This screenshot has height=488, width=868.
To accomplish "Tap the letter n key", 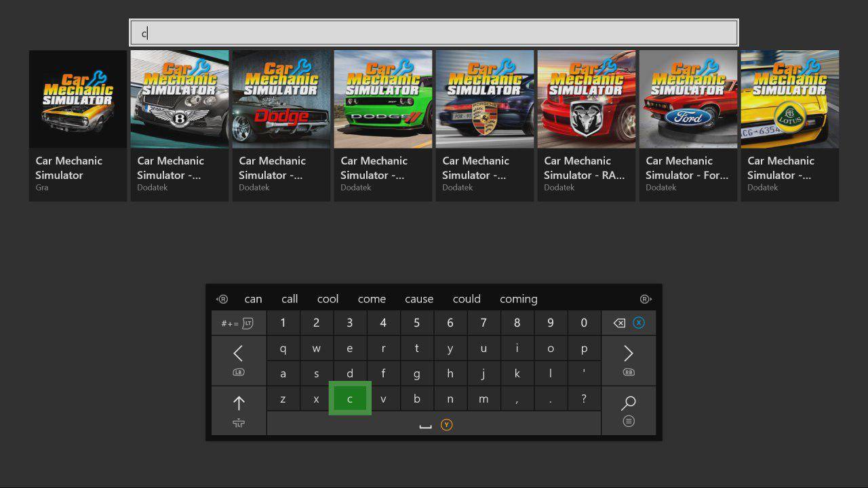I will click(450, 399).
